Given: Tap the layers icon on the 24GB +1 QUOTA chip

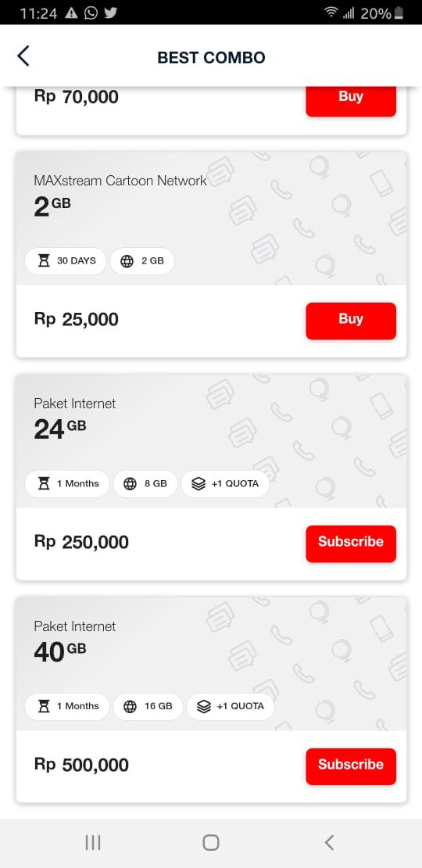Looking at the screenshot, I should click(x=198, y=484).
